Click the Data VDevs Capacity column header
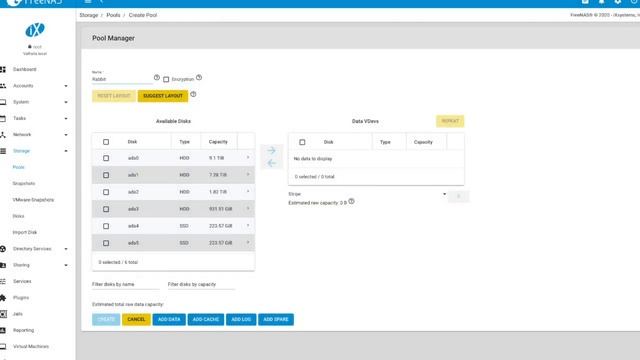The image size is (640, 360). coord(423,142)
